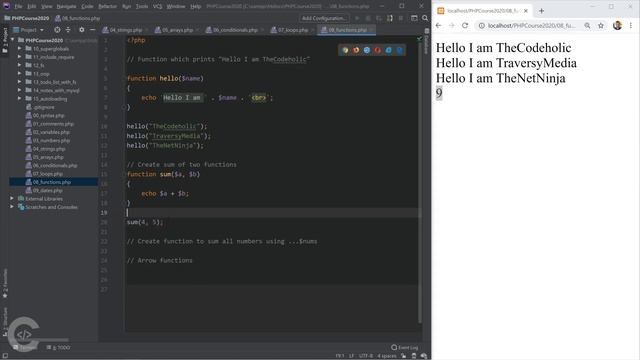This screenshot has height=360, width=640.
Task: Go back in Chrome browser
Action: pyautogui.click(x=438, y=25)
